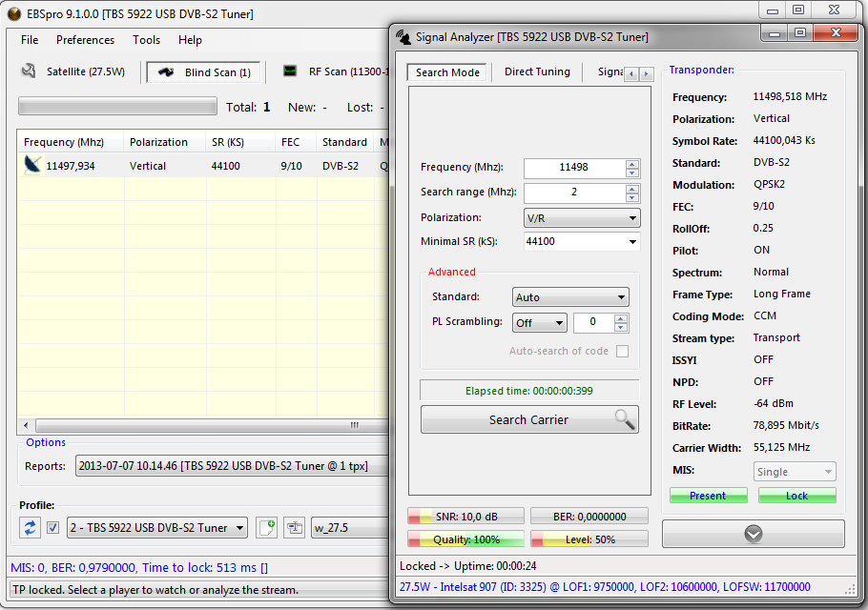
Task: Click the Search Carrier button
Action: coord(529,419)
